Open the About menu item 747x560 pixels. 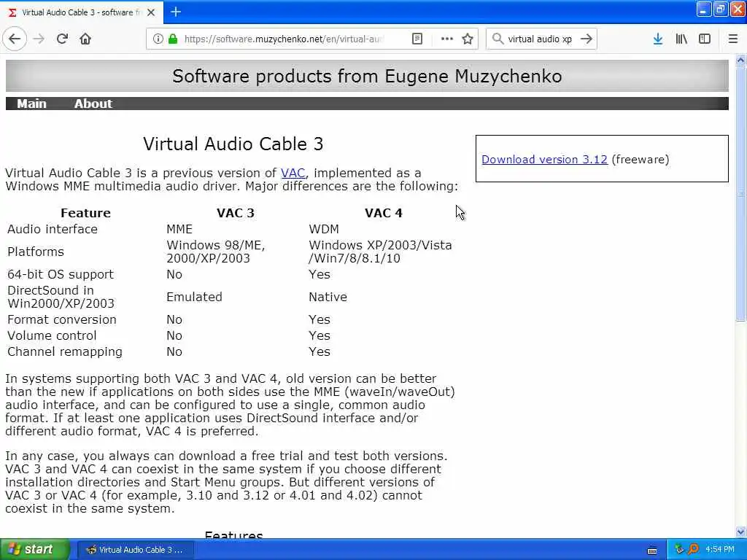click(93, 104)
